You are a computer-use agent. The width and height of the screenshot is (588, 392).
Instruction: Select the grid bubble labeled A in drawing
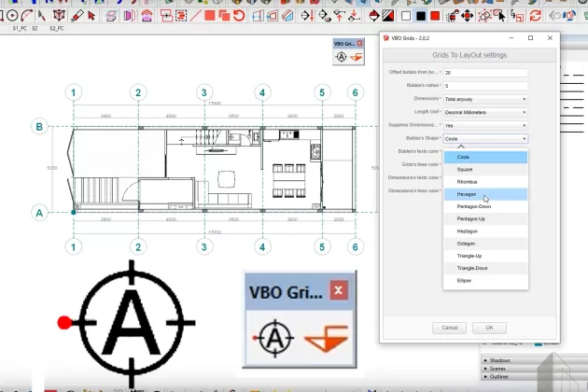coord(39,213)
